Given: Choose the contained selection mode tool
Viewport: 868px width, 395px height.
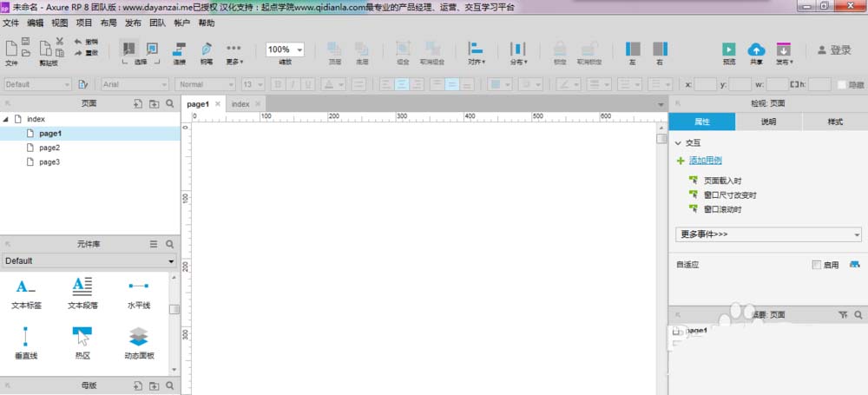Looking at the screenshot, I should coord(152,49).
